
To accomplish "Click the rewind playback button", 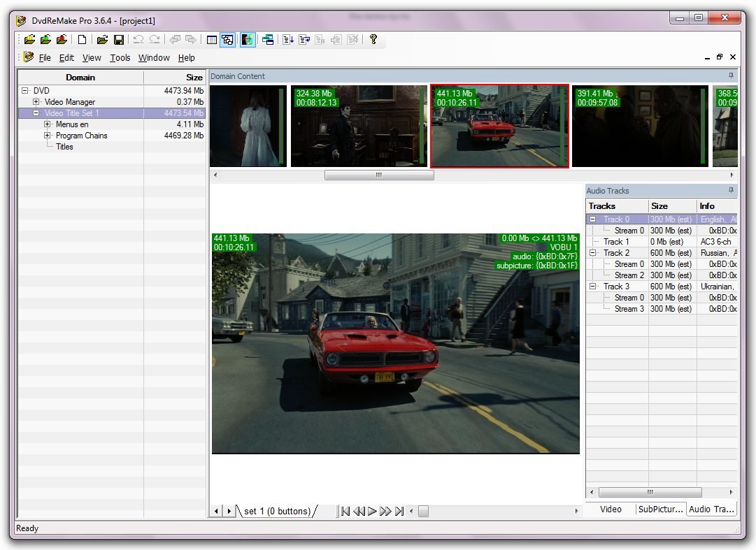I will point(359,512).
